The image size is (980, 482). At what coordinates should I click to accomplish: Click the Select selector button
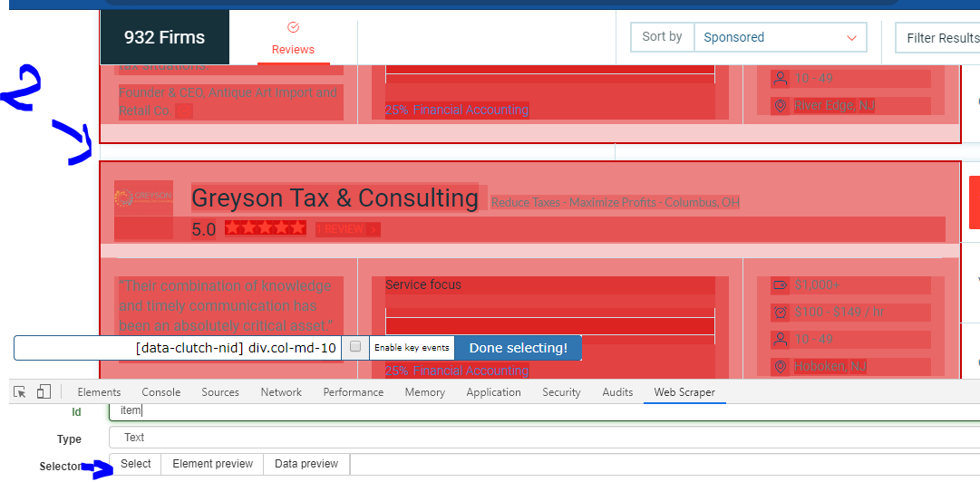point(136,464)
